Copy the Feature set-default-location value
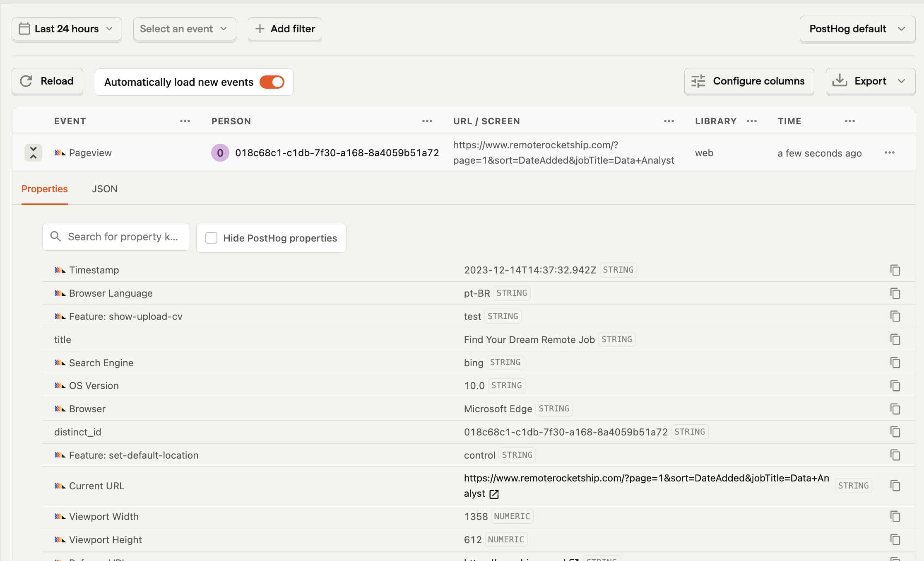Image resolution: width=924 pixels, height=561 pixels. 895,455
